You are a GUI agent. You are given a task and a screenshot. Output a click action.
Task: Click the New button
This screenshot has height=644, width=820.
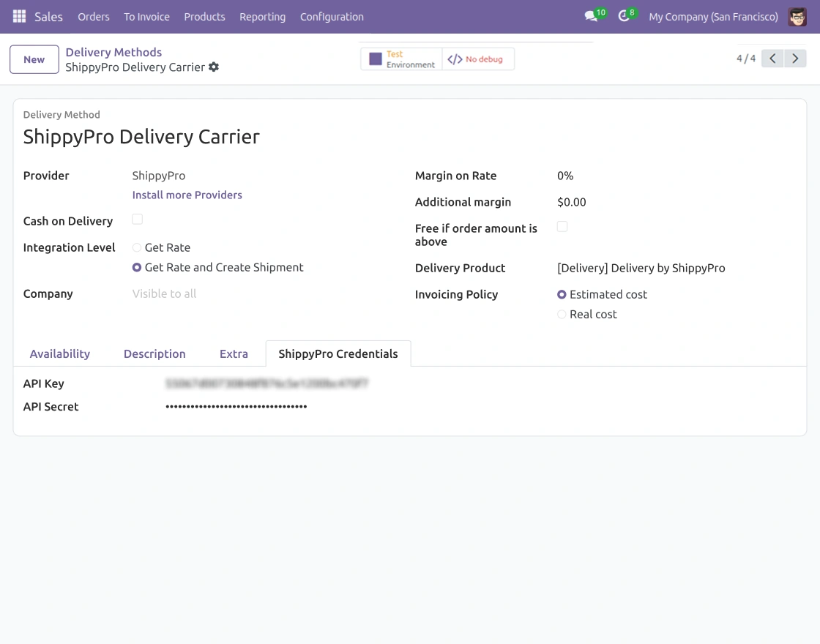point(34,59)
